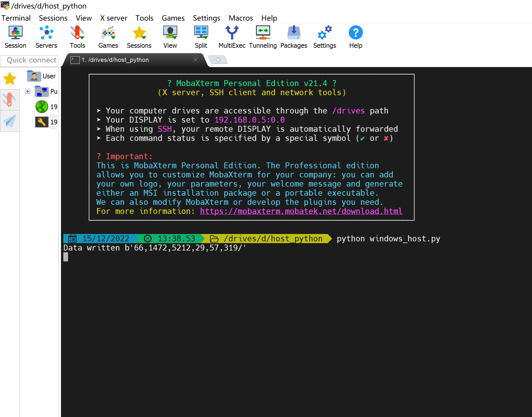Screen dimensions: 532x417
Task: Select the /drives/d/host_python tab
Action: tap(136, 60)
